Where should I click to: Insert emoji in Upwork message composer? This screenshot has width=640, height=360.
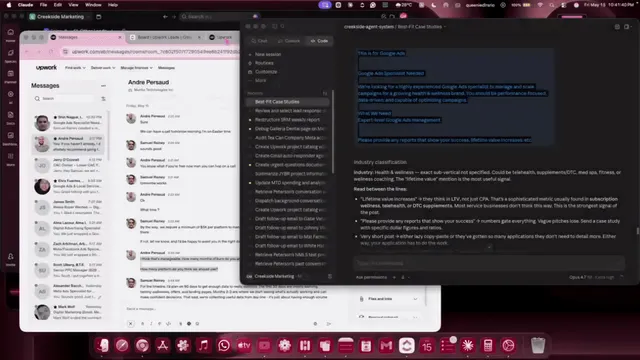coord(197,324)
